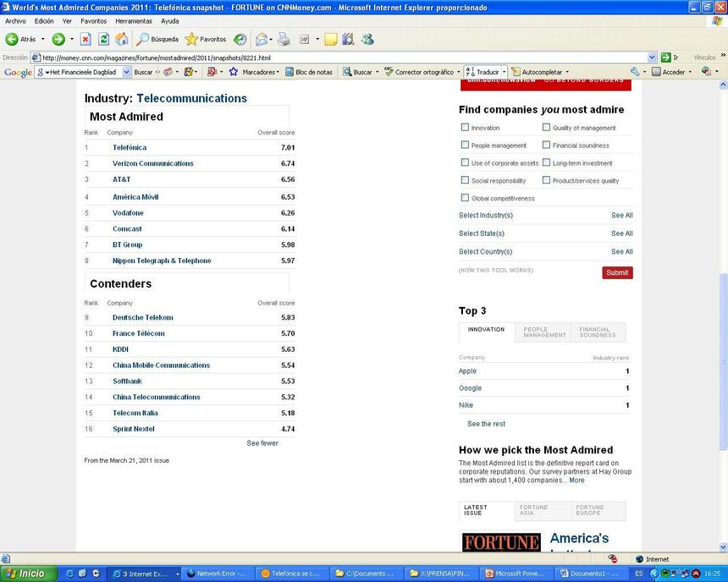Open the Windows Inicio start button
The height and width of the screenshot is (582, 728).
(x=26, y=574)
